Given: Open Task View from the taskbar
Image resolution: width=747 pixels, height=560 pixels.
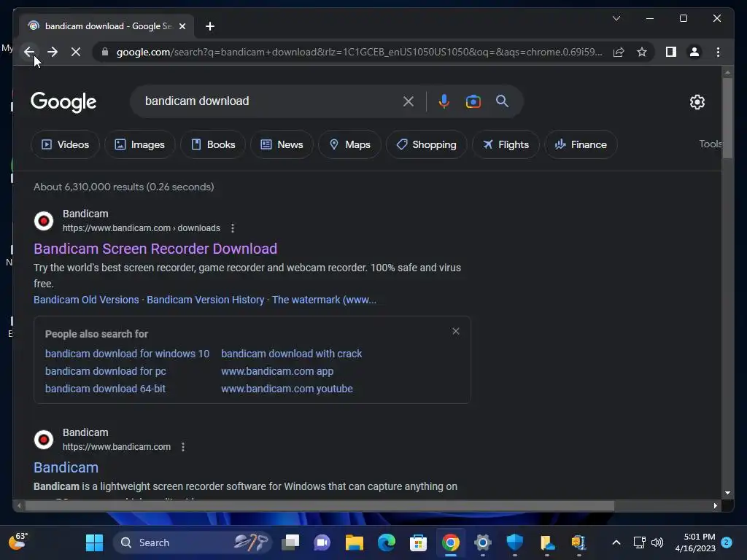Looking at the screenshot, I should pyautogui.click(x=290, y=542).
